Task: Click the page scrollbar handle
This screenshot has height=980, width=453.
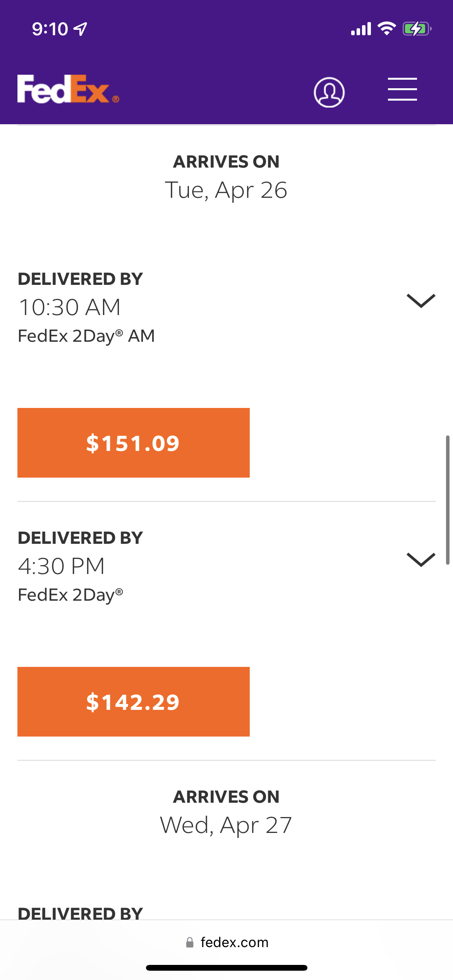Action: 447,499
